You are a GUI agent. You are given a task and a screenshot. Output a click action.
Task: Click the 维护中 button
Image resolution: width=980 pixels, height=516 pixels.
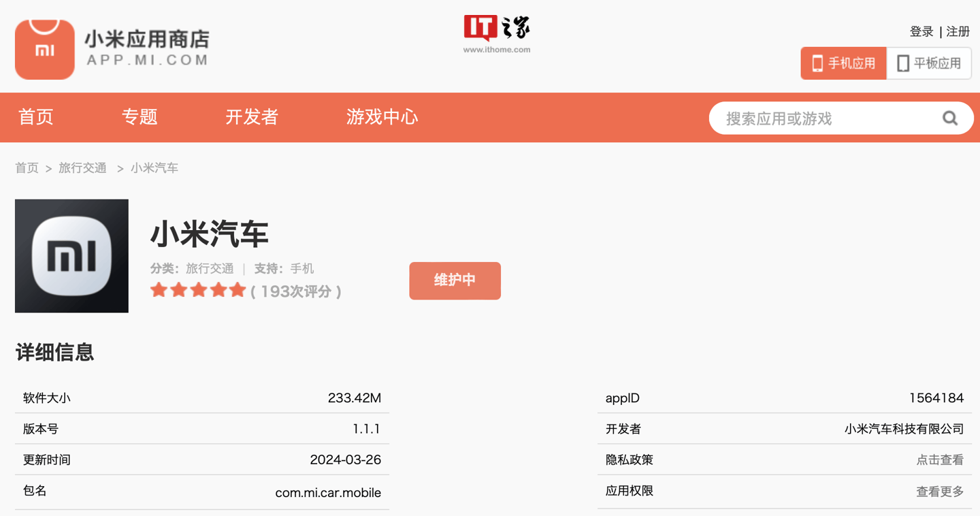click(x=455, y=280)
